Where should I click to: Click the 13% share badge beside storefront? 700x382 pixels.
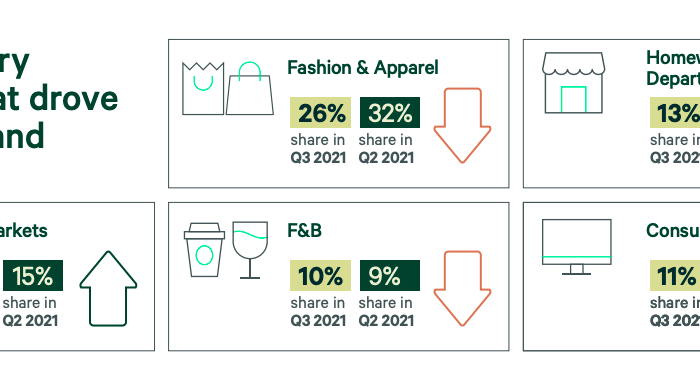[675, 112]
